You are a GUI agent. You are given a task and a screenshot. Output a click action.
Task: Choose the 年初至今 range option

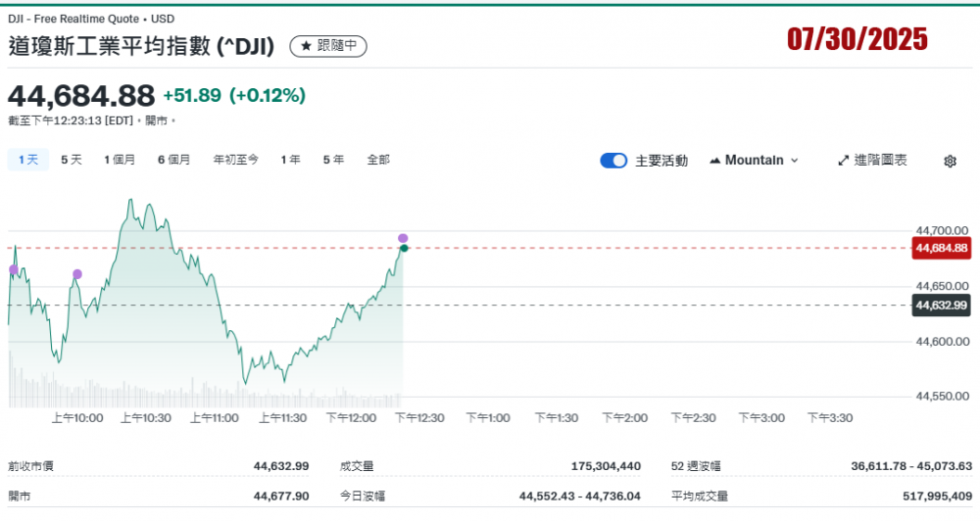click(x=235, y=160)
